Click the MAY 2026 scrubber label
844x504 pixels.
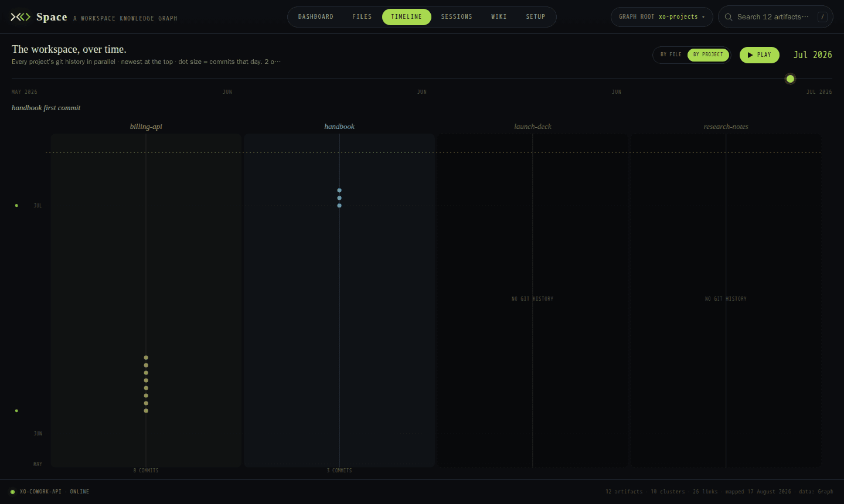[25, 92]
